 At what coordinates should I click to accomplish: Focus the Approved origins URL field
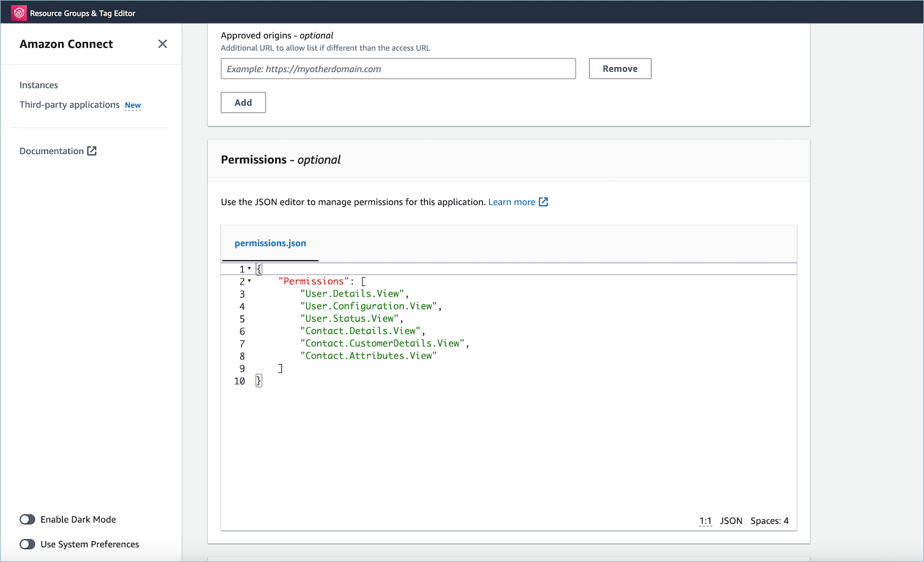pos(398,69)
